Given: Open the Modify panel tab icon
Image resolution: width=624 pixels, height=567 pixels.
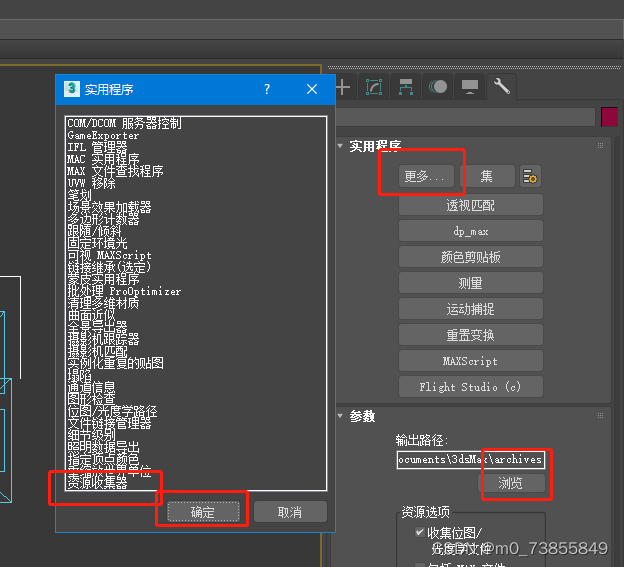Looking at the screenshot, I should pos(374,87).
